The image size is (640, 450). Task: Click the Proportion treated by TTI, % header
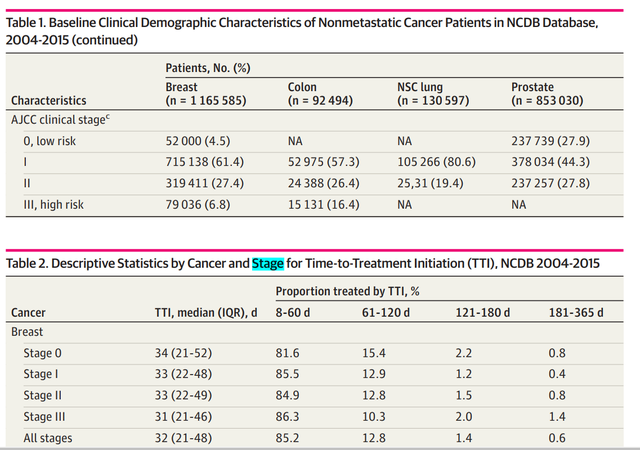coord(348,293)
